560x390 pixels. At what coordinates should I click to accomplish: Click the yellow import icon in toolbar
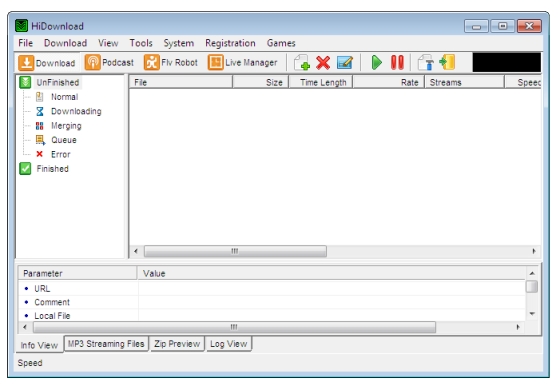(447, 62)
